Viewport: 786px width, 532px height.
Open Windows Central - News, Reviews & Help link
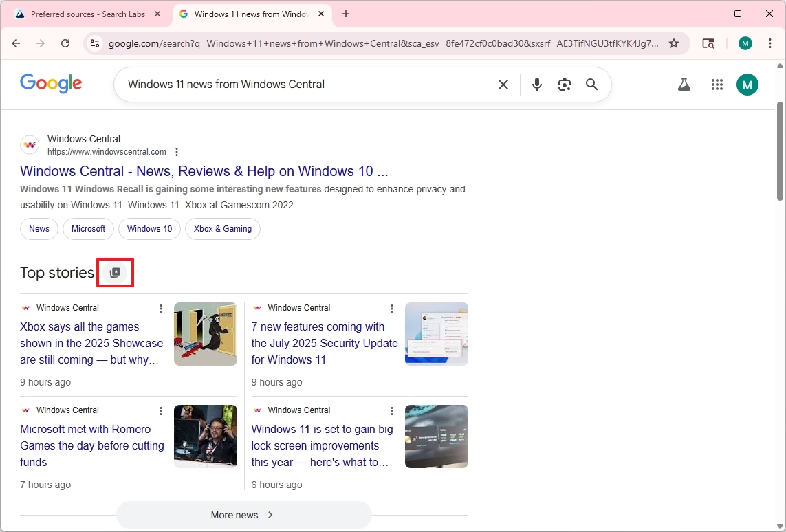(x=204, y=171)
